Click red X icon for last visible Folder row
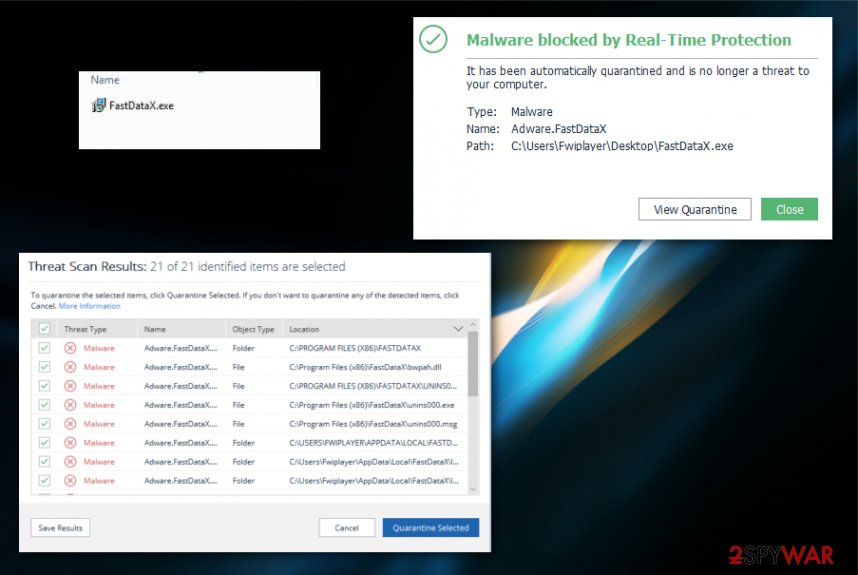This screenshot has height=575, width=858. 70,481
